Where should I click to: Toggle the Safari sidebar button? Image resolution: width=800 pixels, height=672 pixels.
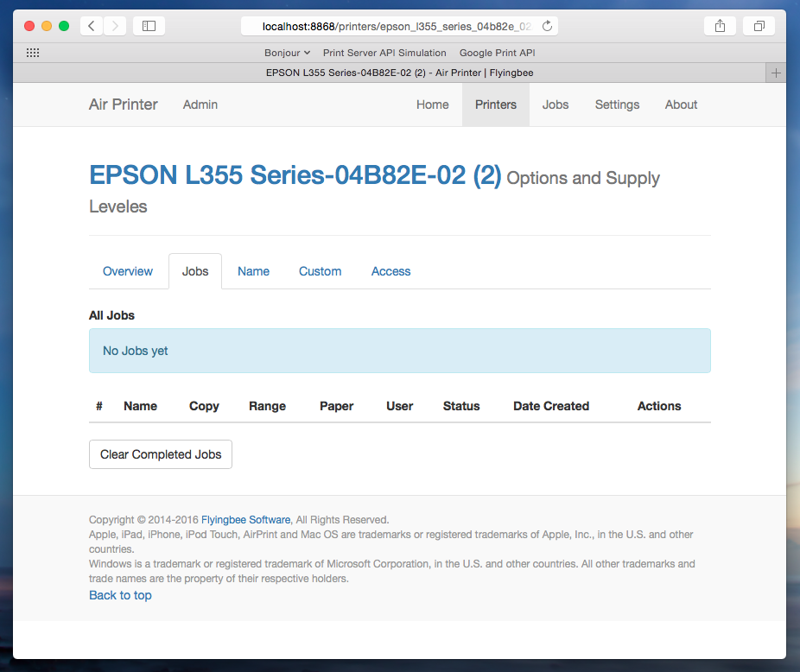[149, 26]
